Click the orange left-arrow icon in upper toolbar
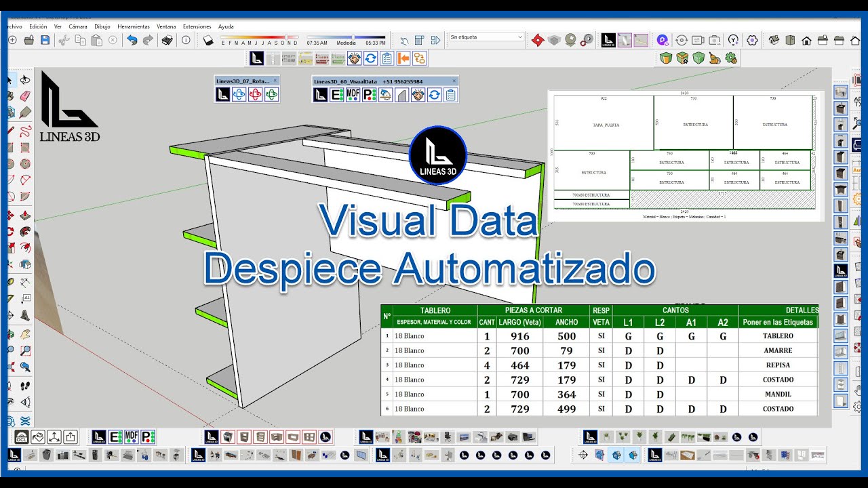The width and height of the screenshot is (868, 488). (403, 58)
